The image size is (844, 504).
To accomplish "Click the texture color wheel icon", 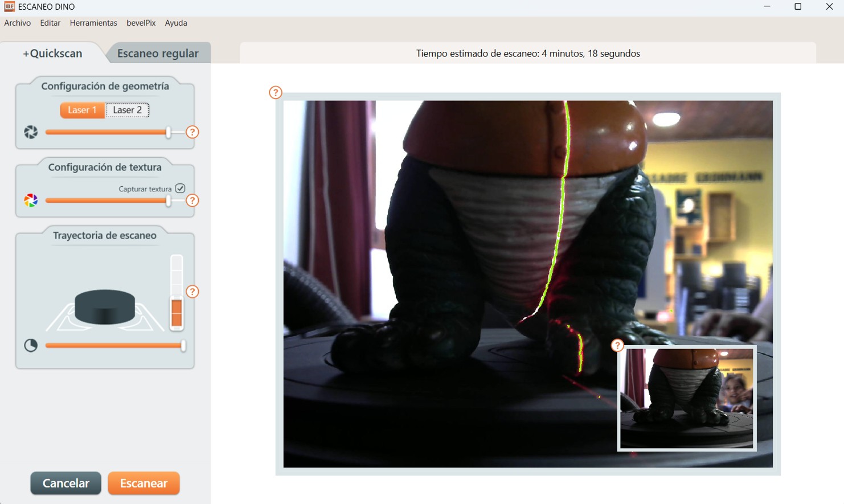I will coord(31,200).
